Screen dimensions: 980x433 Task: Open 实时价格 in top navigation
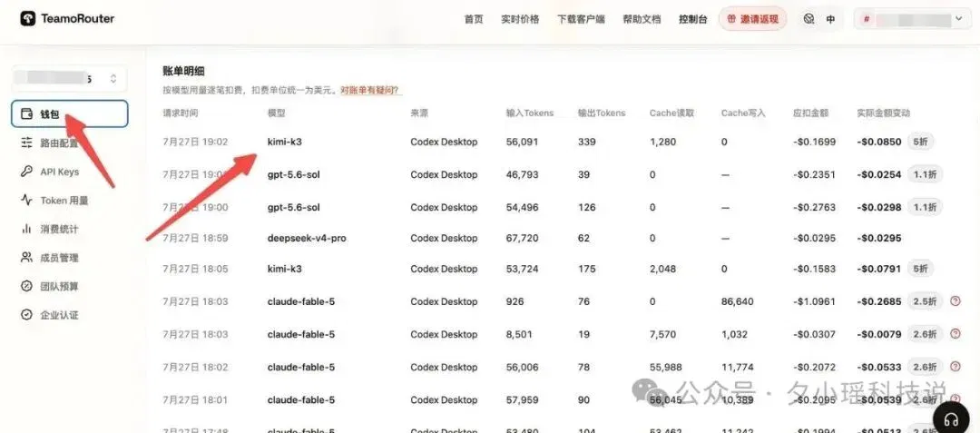(520, 19)
